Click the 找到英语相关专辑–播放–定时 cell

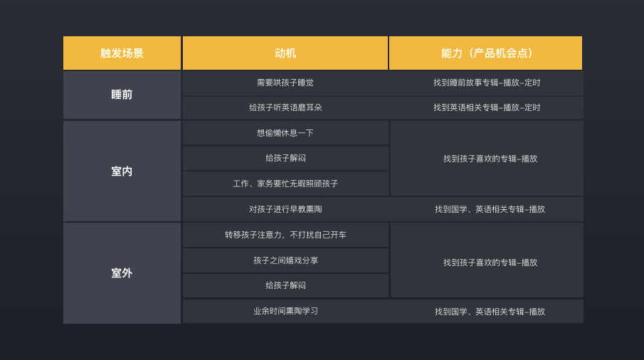pos(487,107)
